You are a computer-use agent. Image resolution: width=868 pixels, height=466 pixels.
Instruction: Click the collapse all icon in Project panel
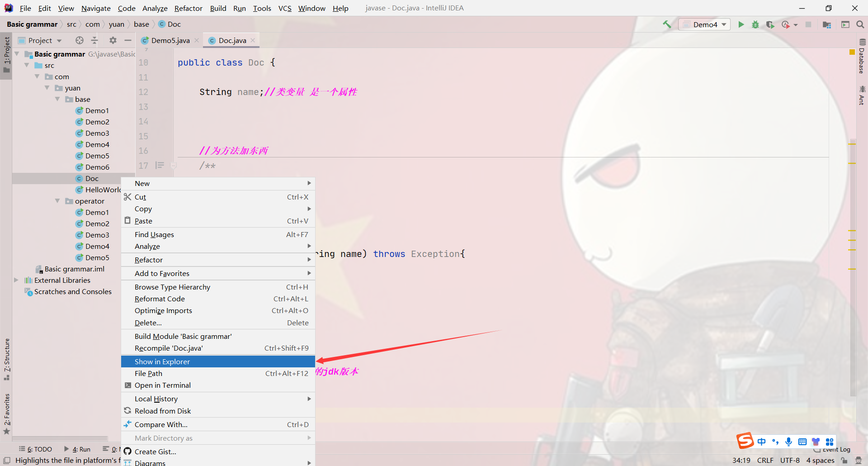94,40
